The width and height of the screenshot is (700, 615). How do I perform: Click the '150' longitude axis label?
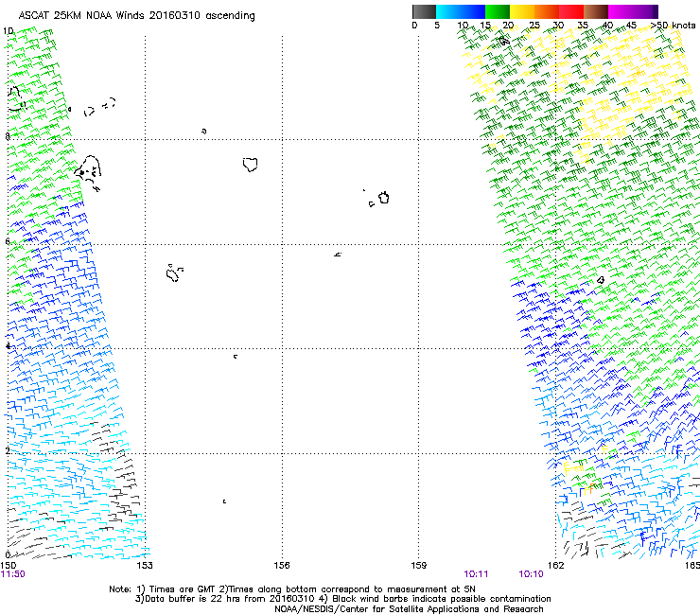pyautogui.click(x=8, y=566)
